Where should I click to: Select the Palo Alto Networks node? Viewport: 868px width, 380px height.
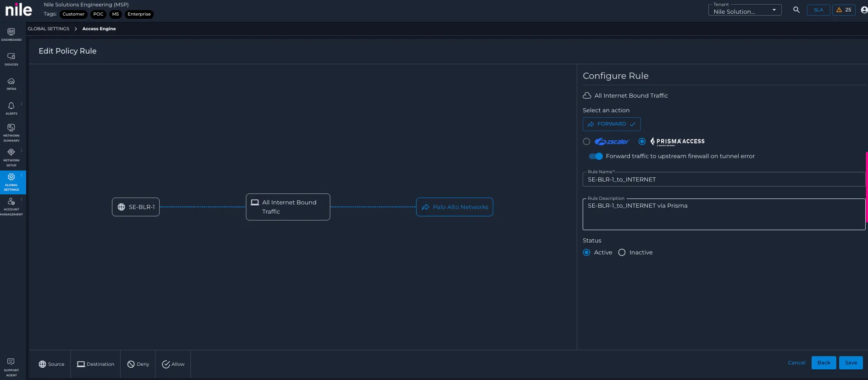pyautogui.click(x=455, y=207)
